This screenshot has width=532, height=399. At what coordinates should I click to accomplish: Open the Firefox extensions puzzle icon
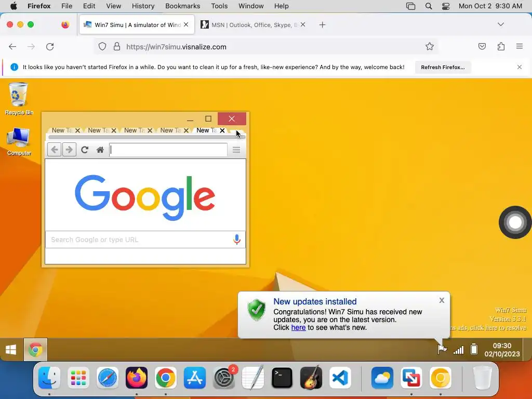point(501,46)
